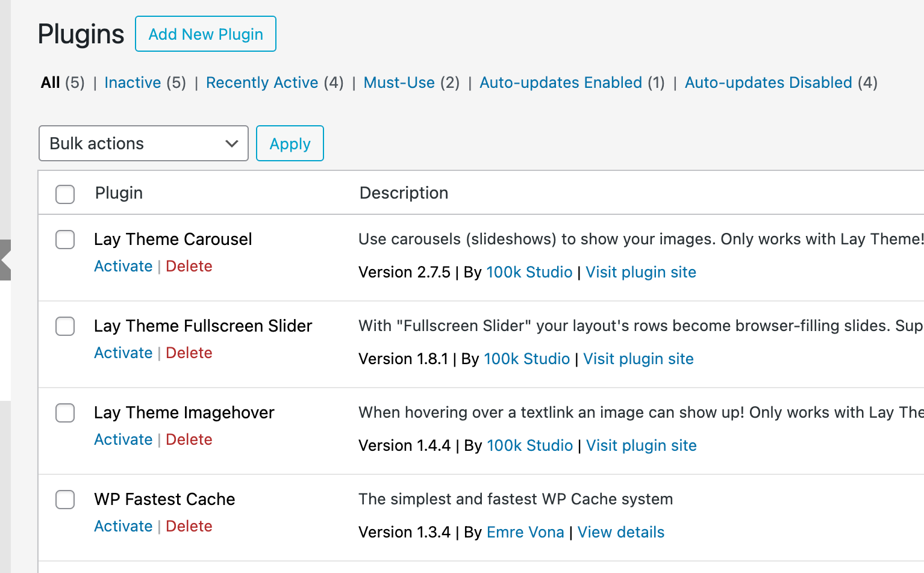Viewport: 924px width, 573px height.
Task: Open the Must-Use plugin filter
Action: pyautogui.click(x=399, y=82)
